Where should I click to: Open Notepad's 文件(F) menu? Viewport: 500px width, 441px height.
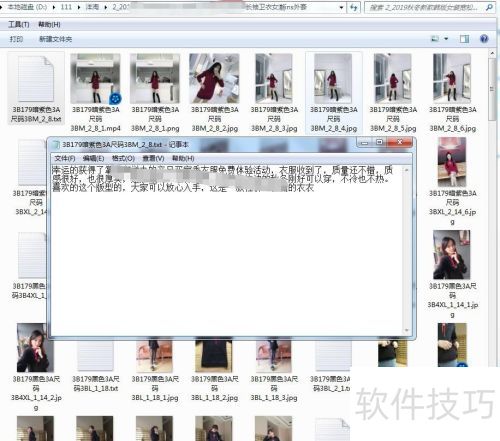(65, 158)
